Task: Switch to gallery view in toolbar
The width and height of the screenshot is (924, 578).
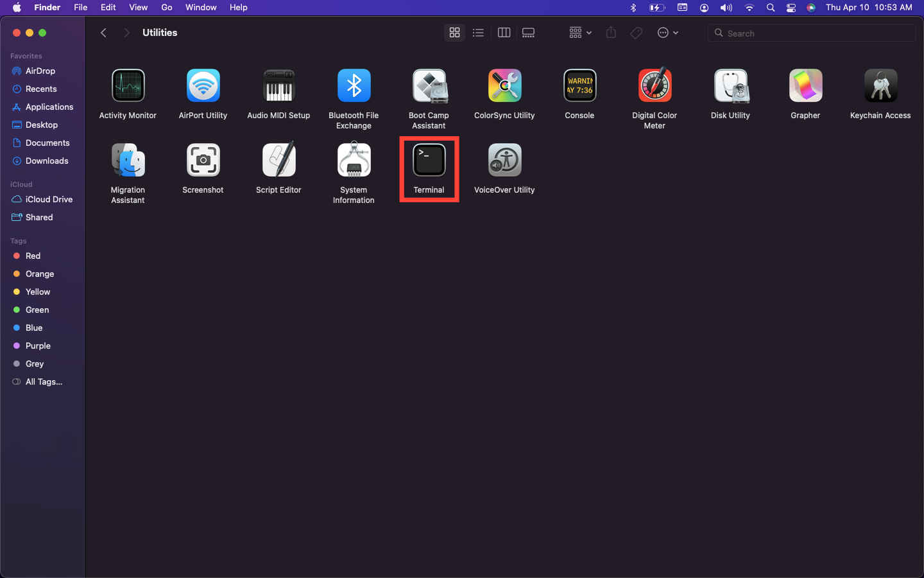Action: tap(528, 33)
